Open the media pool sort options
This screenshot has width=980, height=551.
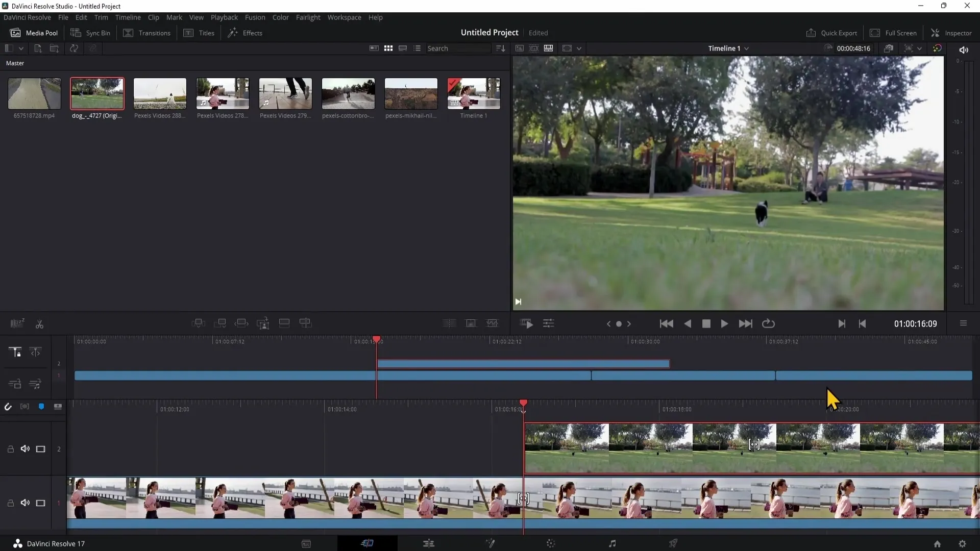point(501,48)
